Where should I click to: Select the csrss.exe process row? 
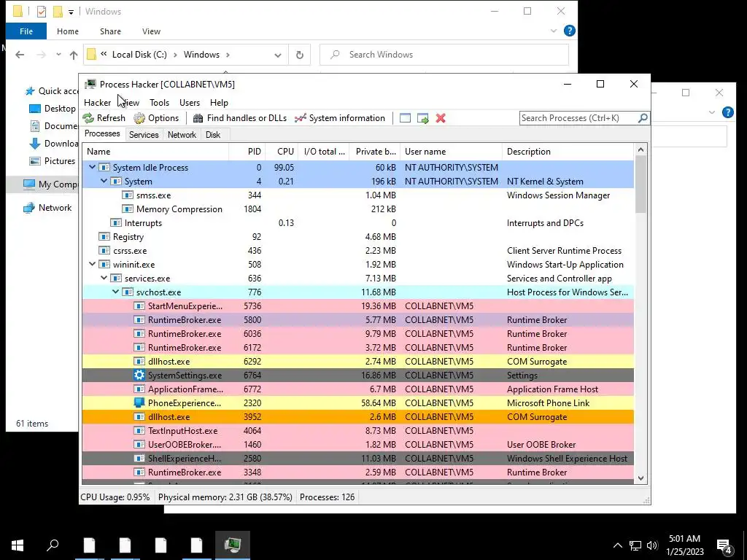[358, 251]
